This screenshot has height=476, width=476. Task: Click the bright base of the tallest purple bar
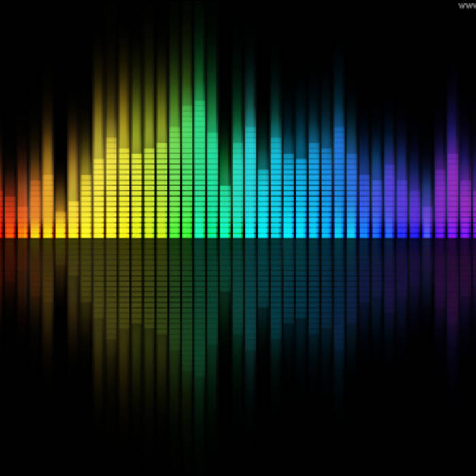coord(453,233)
